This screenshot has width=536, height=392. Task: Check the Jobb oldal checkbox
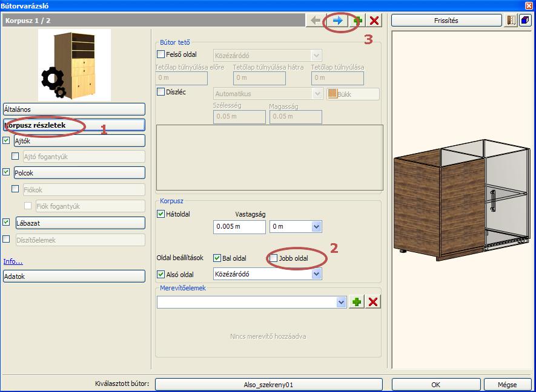[x=274, y=258]
